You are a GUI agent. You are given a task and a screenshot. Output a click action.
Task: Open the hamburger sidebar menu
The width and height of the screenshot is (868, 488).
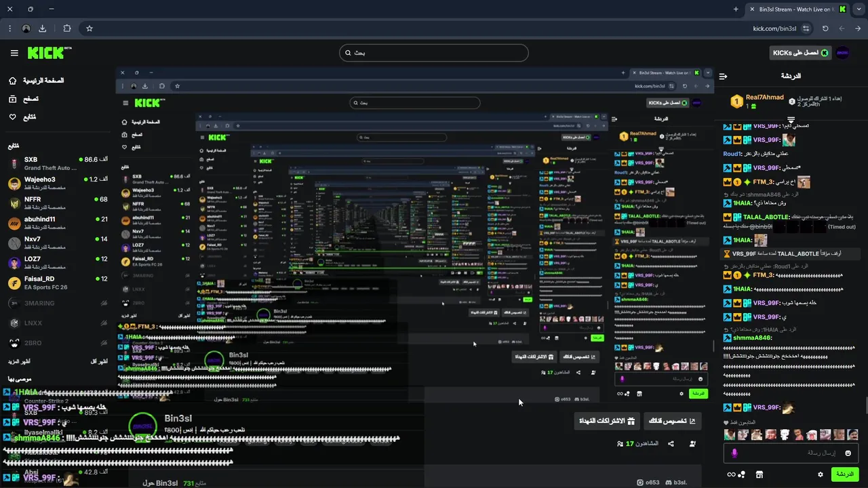(14, 53)
